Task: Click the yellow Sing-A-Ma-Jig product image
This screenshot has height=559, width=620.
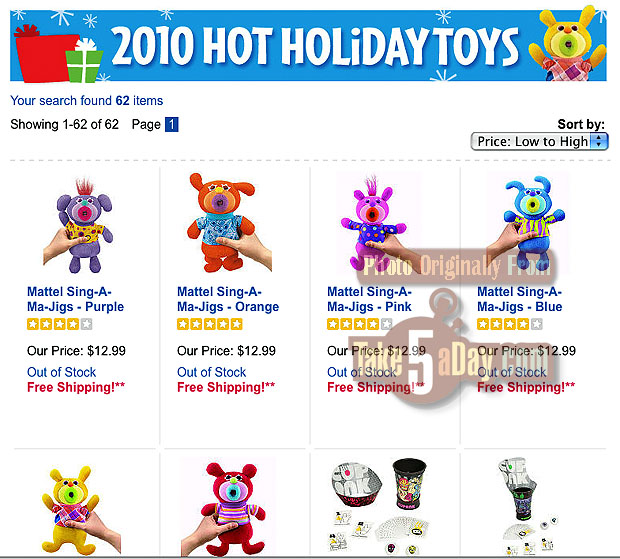Action: 80,511
